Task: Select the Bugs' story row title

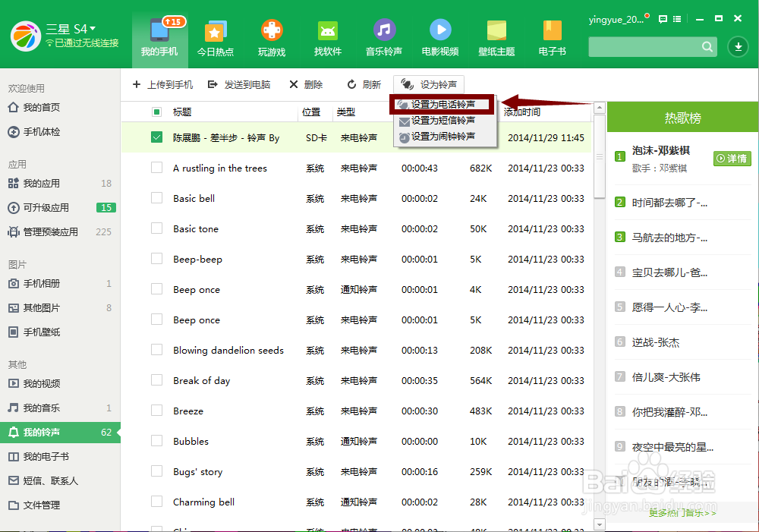Action: click(x=197, y=472)
